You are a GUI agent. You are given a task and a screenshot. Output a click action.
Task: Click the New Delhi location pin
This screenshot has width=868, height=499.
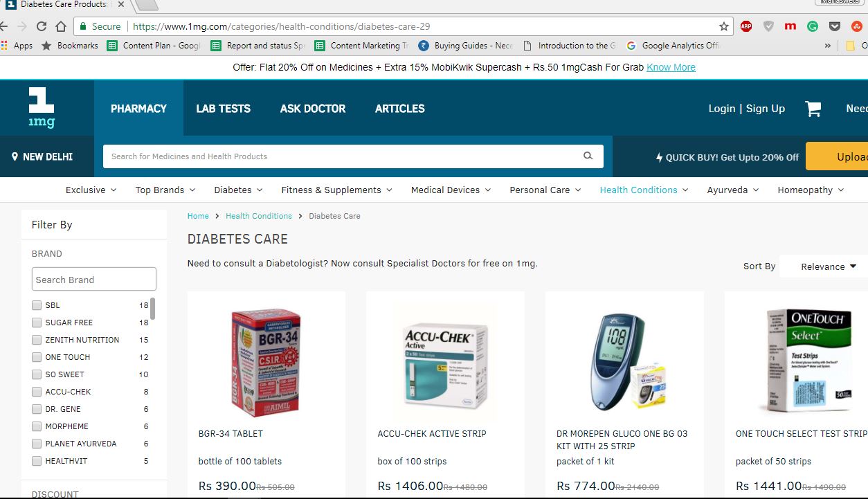15,156
